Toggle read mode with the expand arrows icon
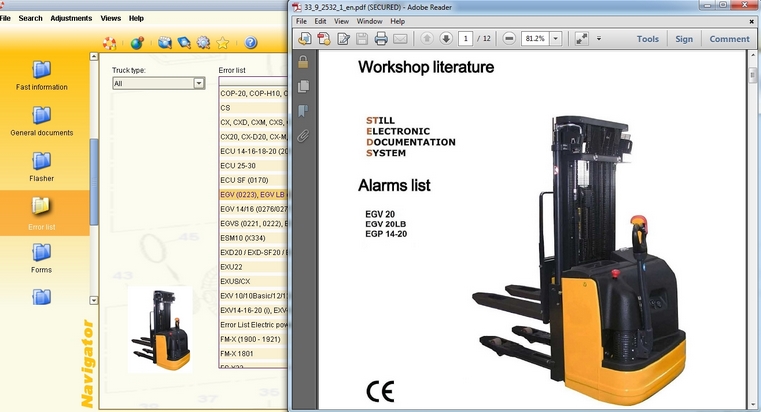This screenshot has width=761, height=412. 581,38
